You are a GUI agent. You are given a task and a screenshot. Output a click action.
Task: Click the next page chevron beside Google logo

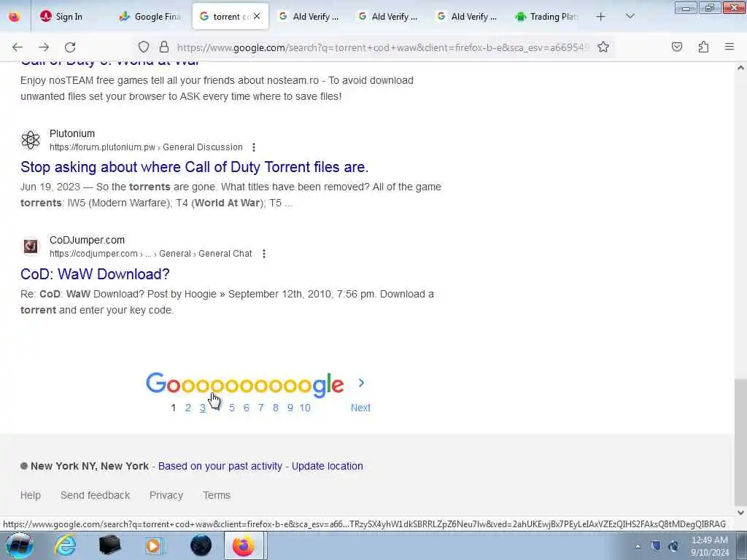click(x=361, y=383)
